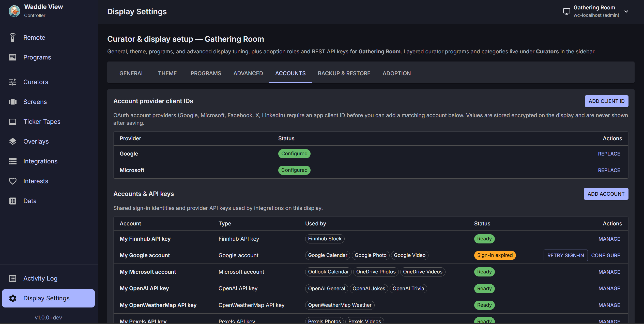Click the Integrations list icon
The width and height of the screenshot is (644, 324).
[13, 161]
